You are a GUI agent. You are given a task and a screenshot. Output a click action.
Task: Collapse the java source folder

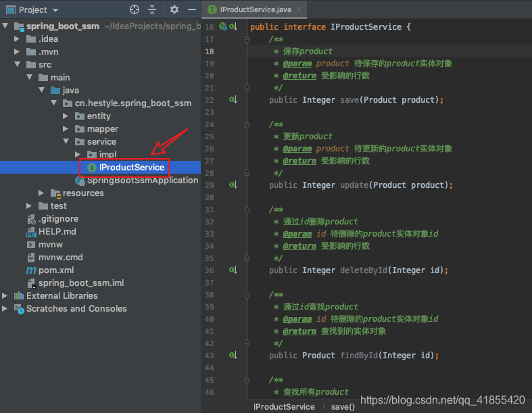[x=42, y=90]
